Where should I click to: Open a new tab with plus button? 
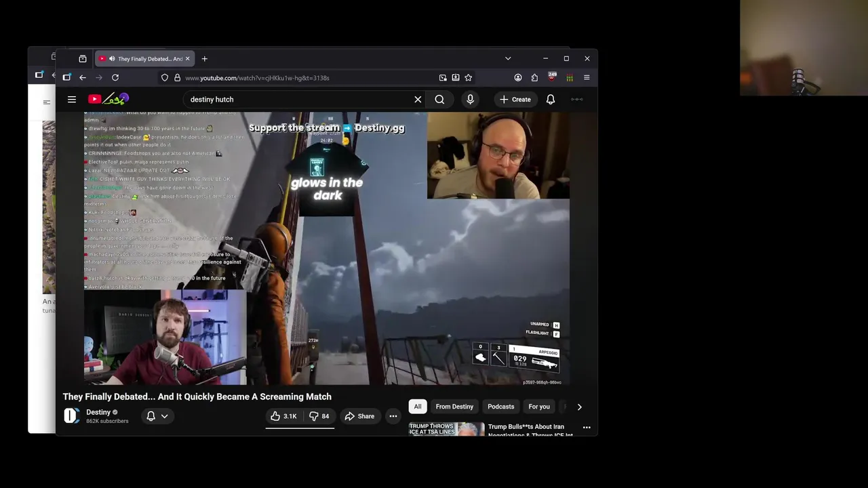[204, 59]
